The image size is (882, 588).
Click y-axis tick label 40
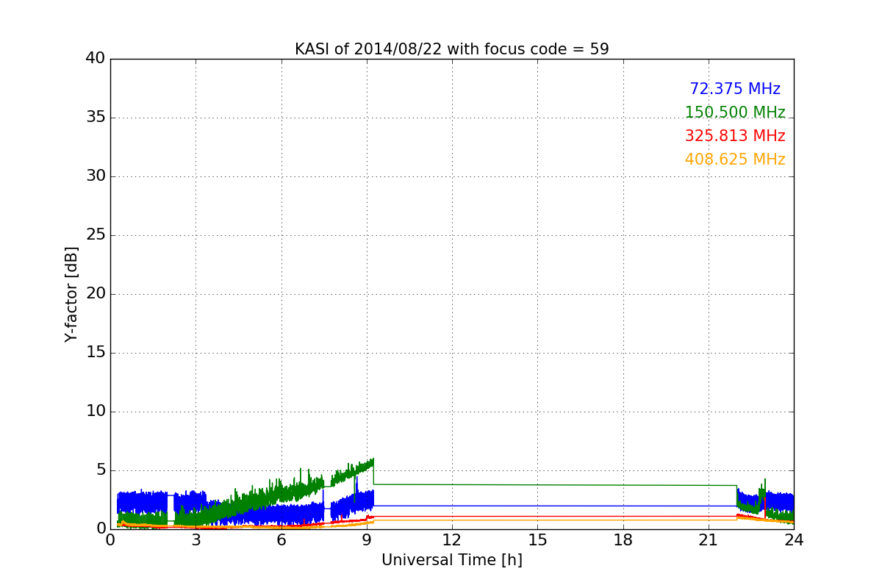(96, 59)
